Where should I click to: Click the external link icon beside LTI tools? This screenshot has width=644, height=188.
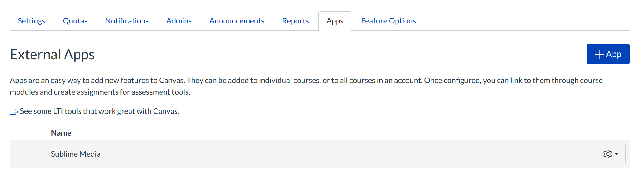point(14,112)
